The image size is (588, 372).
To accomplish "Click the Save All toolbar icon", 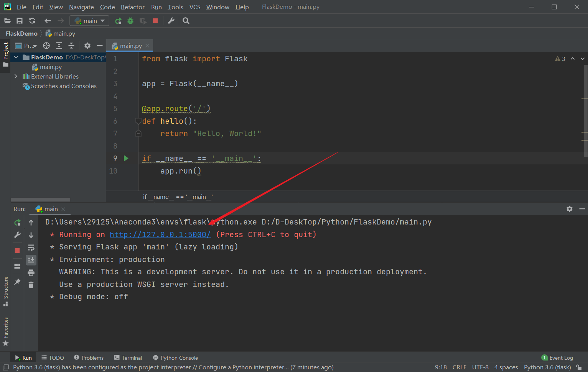I will click(20, 21).
